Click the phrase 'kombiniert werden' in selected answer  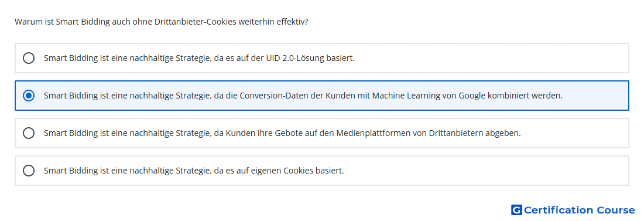(525, 96)
